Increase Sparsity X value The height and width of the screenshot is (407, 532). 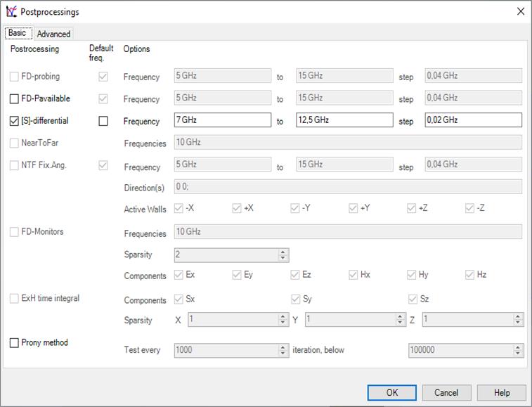click(x=283, y=316)
